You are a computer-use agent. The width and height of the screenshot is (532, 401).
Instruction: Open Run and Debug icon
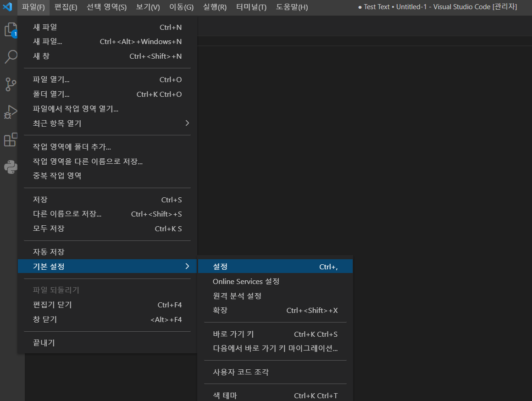pyautogui.click(x=11, y=111)
